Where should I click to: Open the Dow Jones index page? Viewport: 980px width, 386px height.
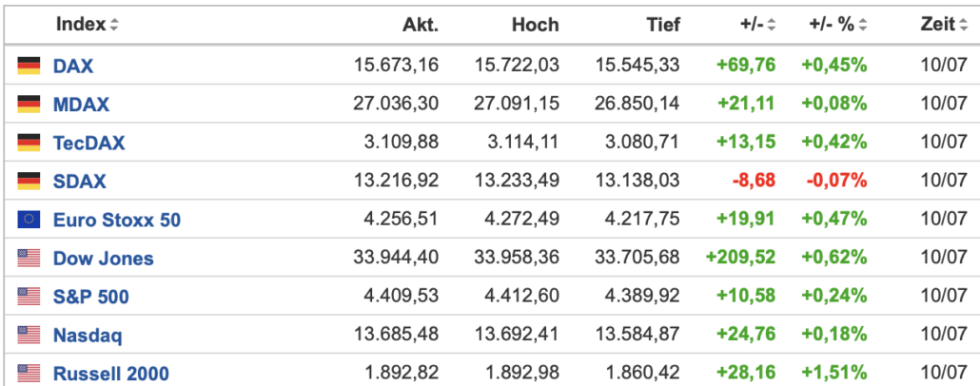103,258
